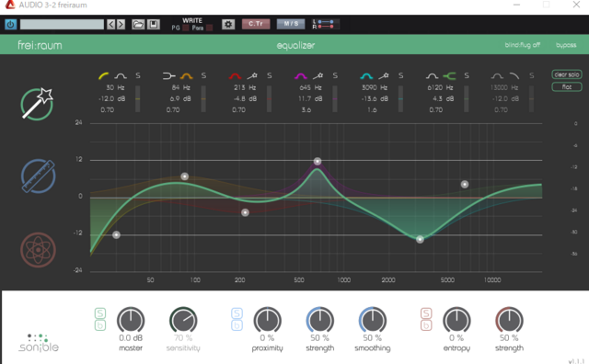Select the red bell filter on 213 Hz band
This screenshot has height=364, width=589.
click(x=236, y=76)
